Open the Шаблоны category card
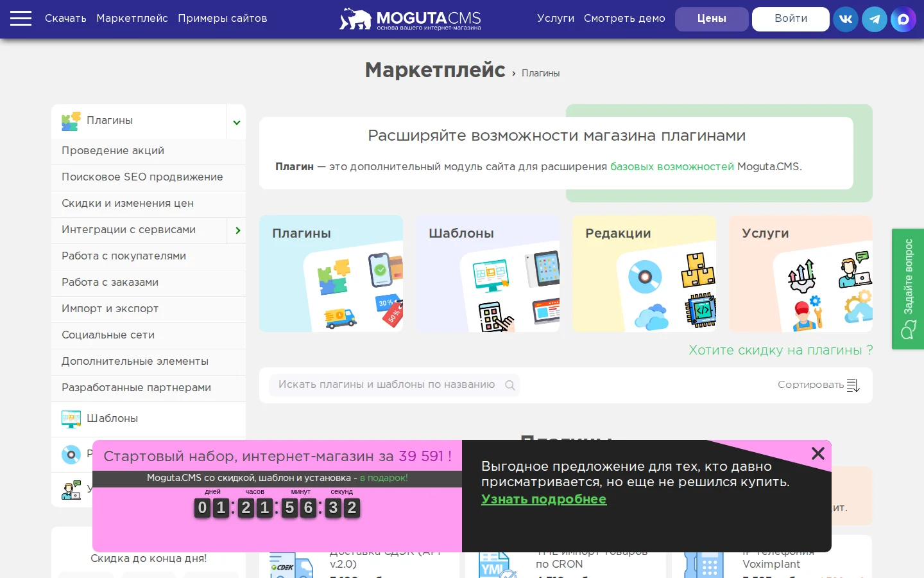Image resolution: width=924 pixels, height=578 pixels. tap(488, 274)
